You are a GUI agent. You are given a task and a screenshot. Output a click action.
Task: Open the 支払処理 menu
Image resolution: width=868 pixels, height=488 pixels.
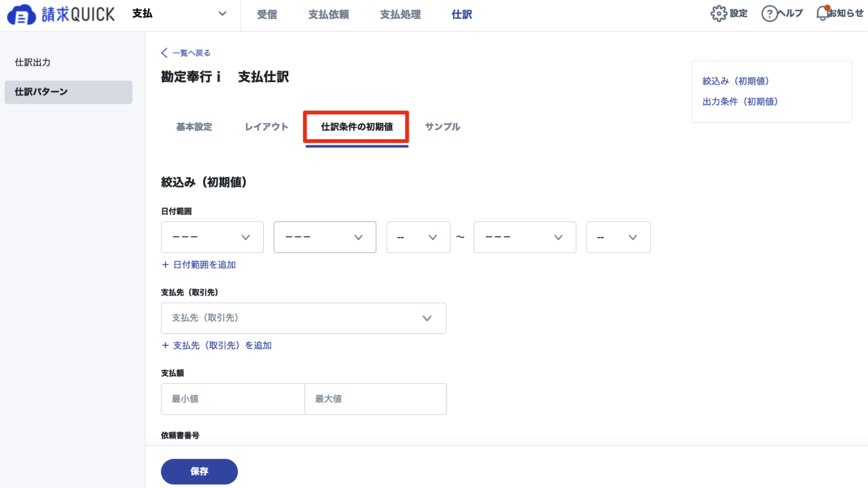tap(400, 15)
